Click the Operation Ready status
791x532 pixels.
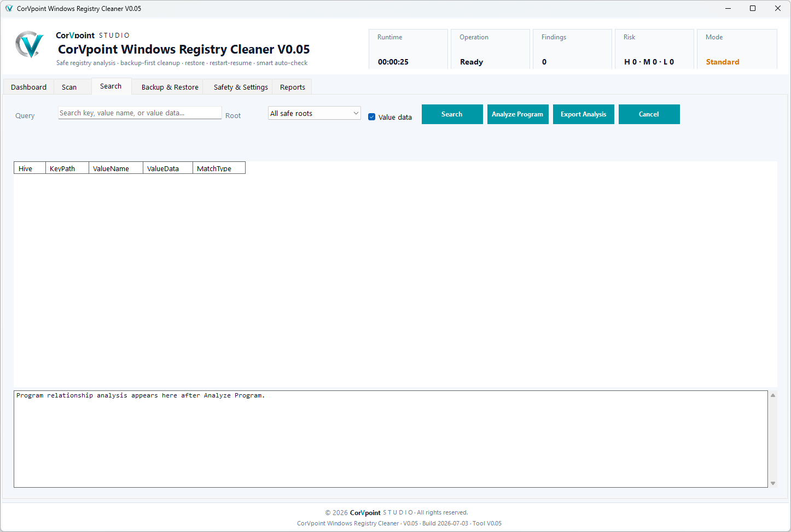click(472, 62)
